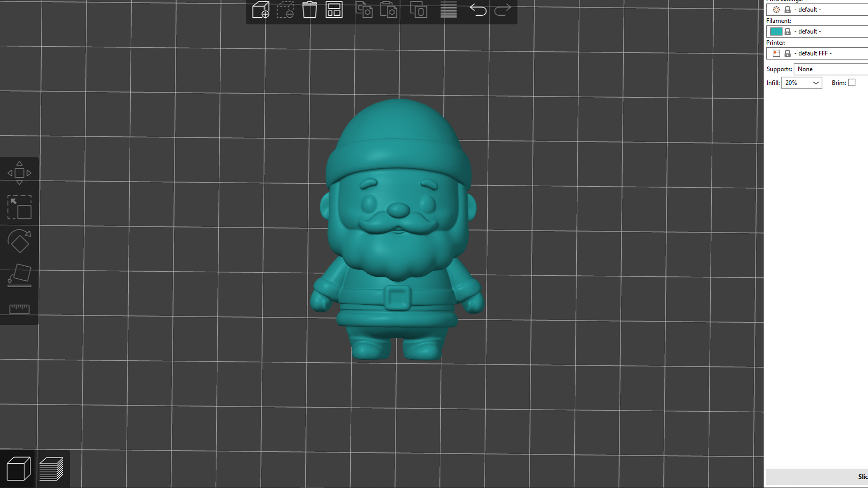Click the print settings gear icon
Screen dimensions: 868x488
[776, 9]
